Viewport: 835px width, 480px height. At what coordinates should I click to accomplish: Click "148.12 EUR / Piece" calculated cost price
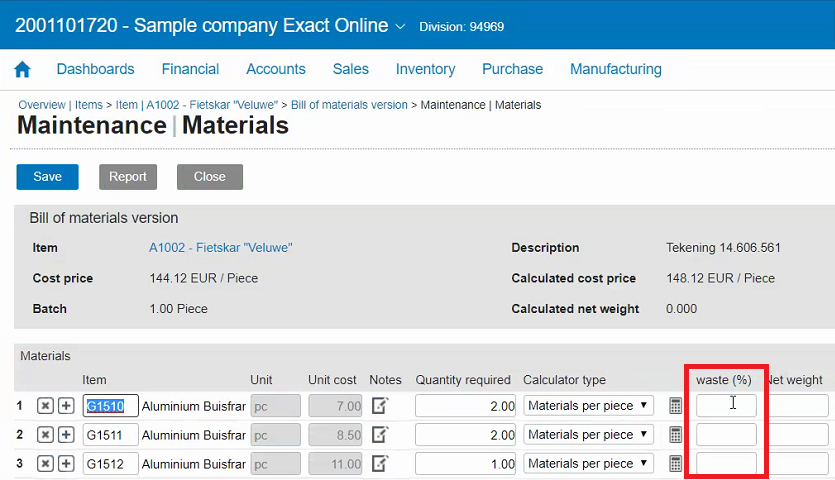click(721, 278)
